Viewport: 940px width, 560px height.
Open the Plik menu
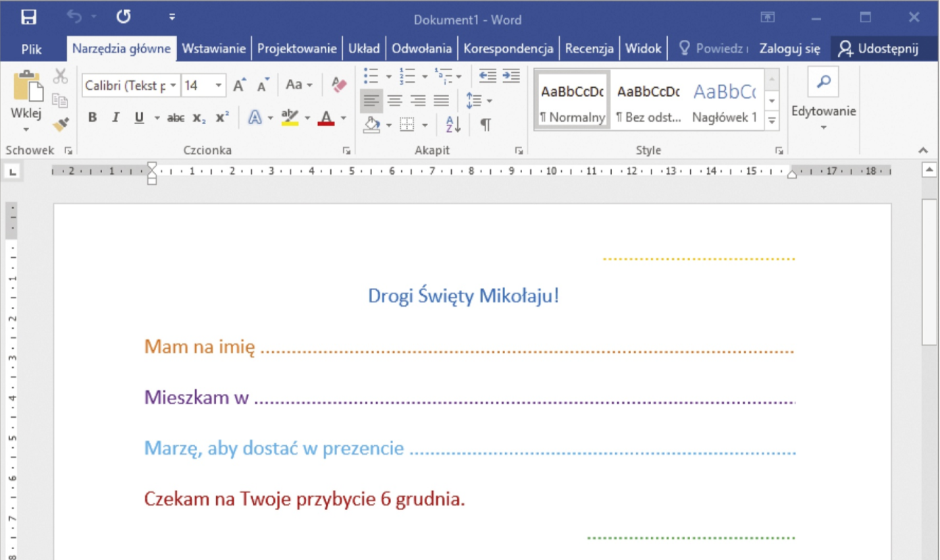32,49
